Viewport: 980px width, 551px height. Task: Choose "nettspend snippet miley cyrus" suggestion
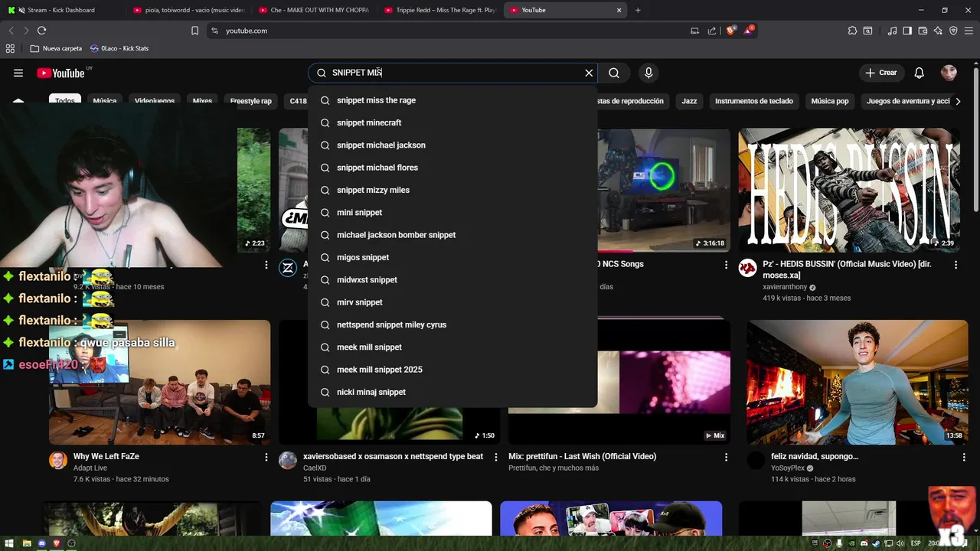click(452, 324)
